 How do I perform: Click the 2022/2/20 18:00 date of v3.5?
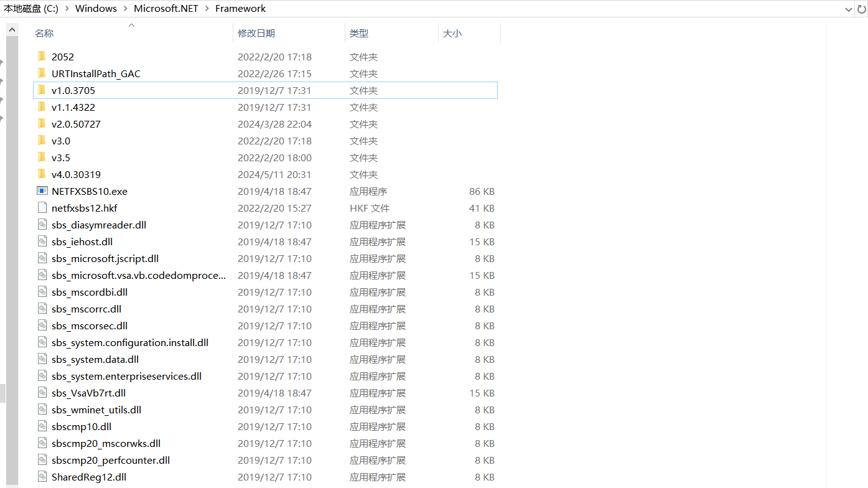(274, 157)
